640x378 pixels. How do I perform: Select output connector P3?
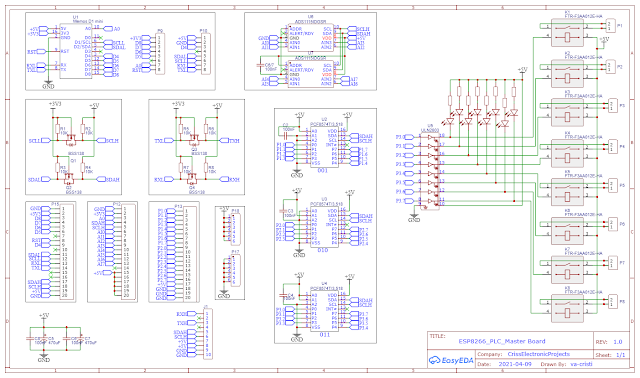(612, 105)
